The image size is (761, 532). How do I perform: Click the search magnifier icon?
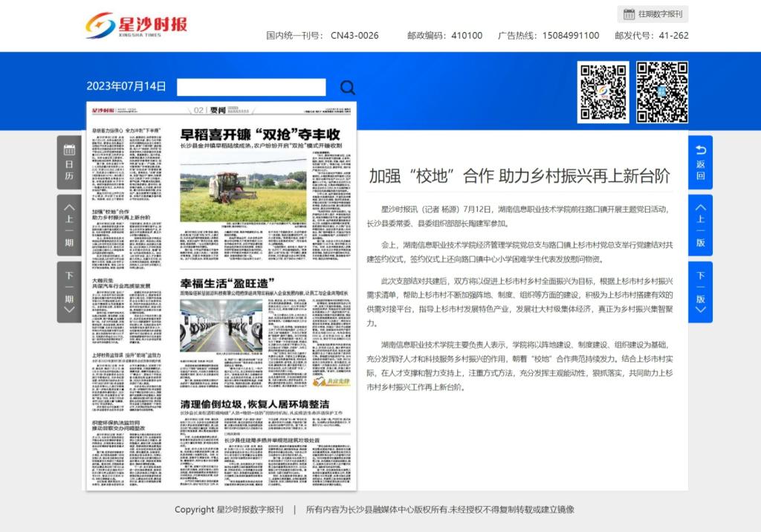click(x=347, y=88)
